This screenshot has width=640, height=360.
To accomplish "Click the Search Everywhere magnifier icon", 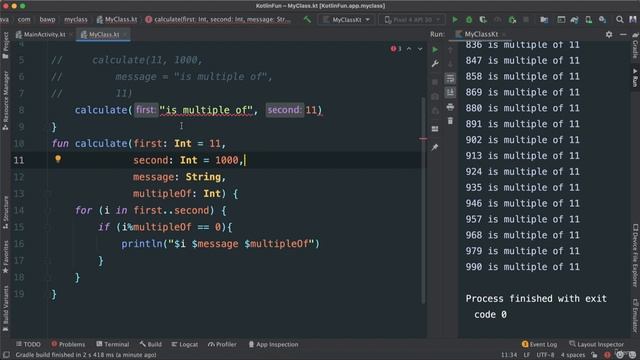I will (620, 20).
